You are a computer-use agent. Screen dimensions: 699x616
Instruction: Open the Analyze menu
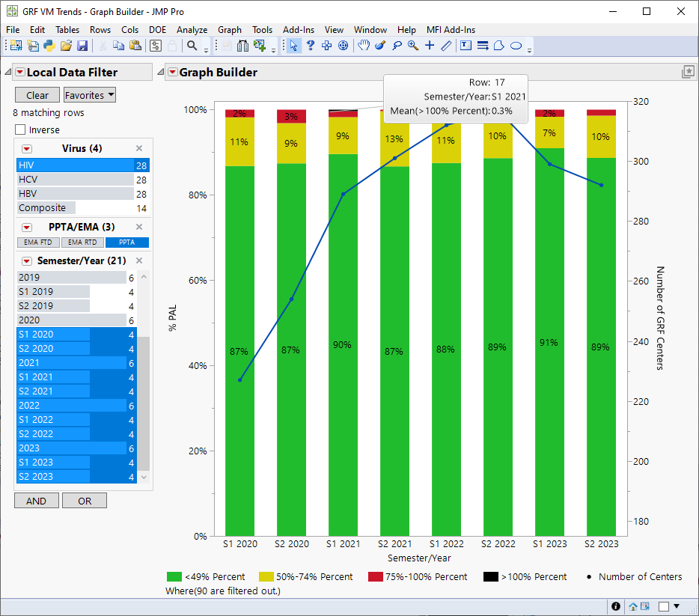click(x=192, y=30)
